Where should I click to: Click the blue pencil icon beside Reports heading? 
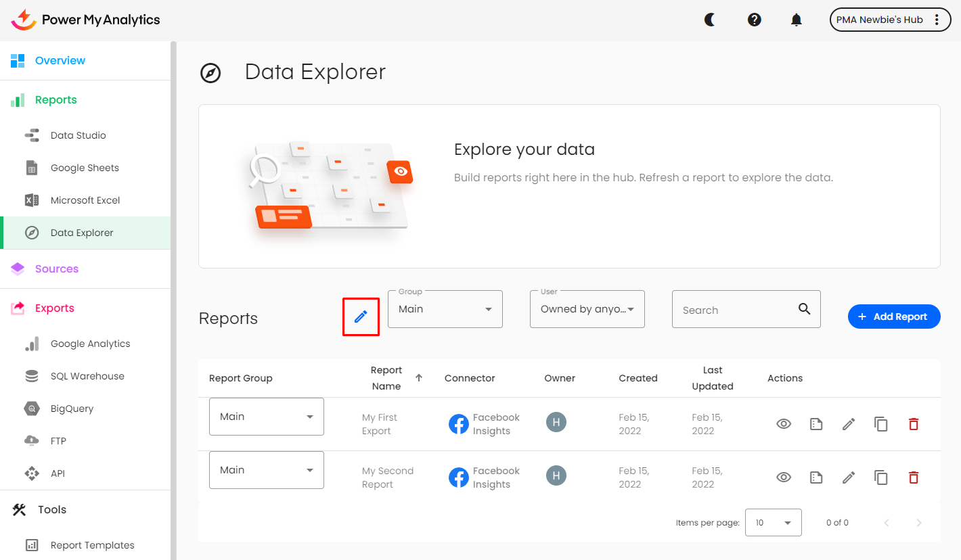[x=361, y=317]
